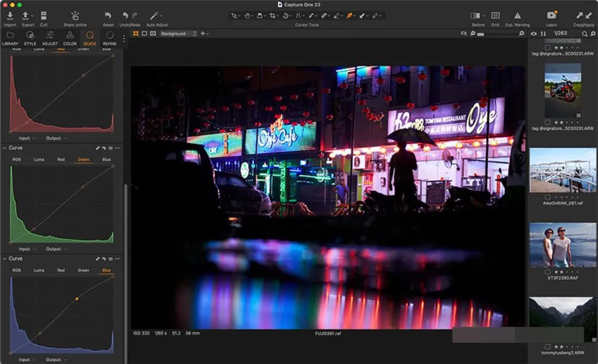Viewport: 598px width, 364px height.
Task: Click the Apply adjustments down-arrow icon
Action: tap(589, 15)
